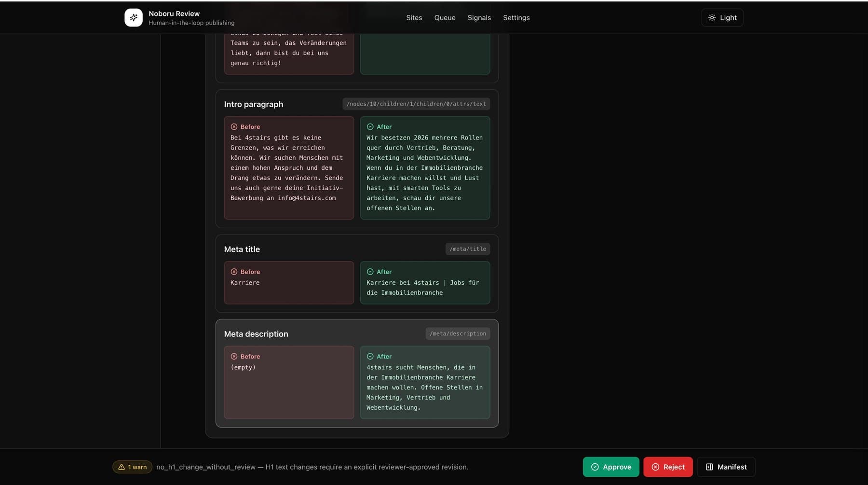This screenshot has height=485, width=868.
Task: Click the Noboru Review title
Action: 174,14
